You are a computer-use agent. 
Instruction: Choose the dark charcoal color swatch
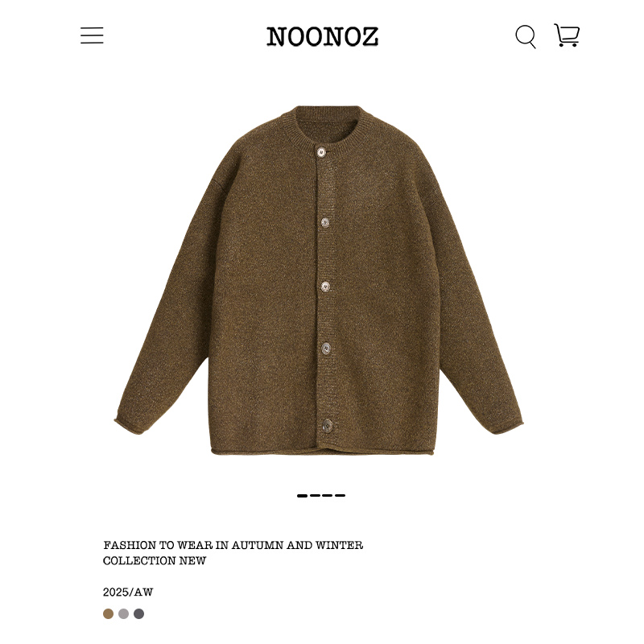138,614
